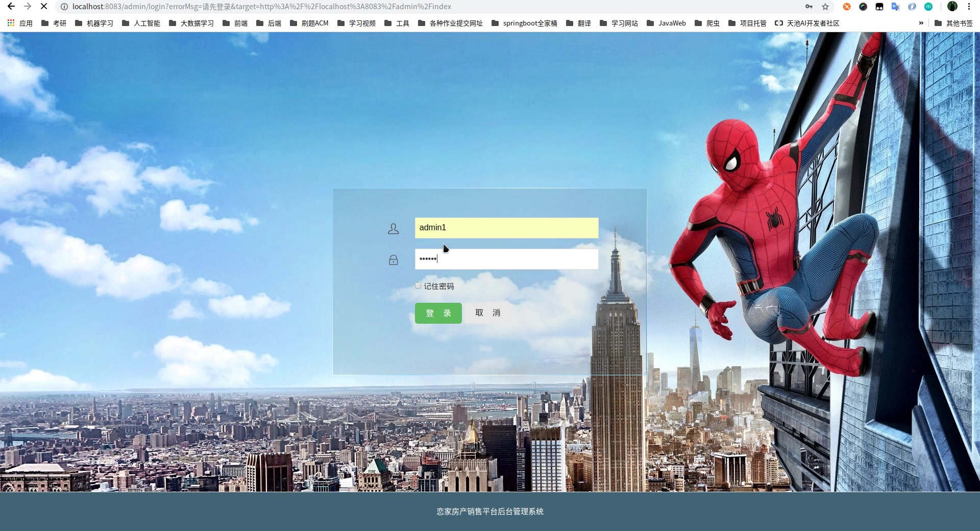Stop page loading with the X button
The width and height of the screenshot is (980, 531).
pos(44,7)
